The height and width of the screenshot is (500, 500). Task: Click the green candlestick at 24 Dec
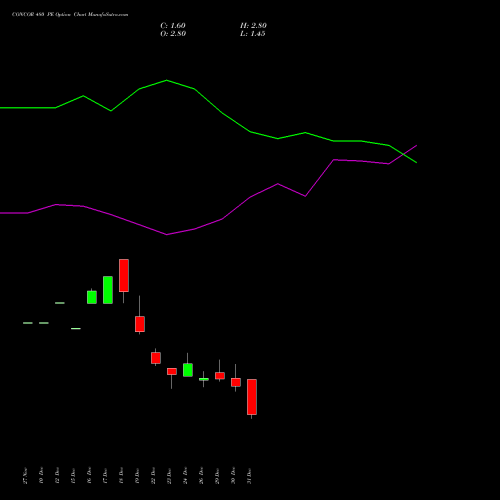(188, 370)
